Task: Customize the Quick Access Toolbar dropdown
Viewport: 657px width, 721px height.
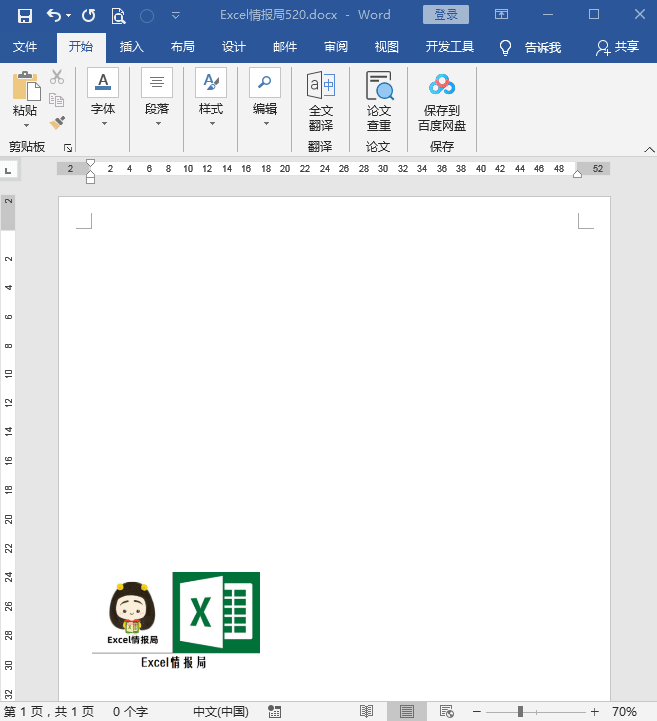Action: (175, 16)
